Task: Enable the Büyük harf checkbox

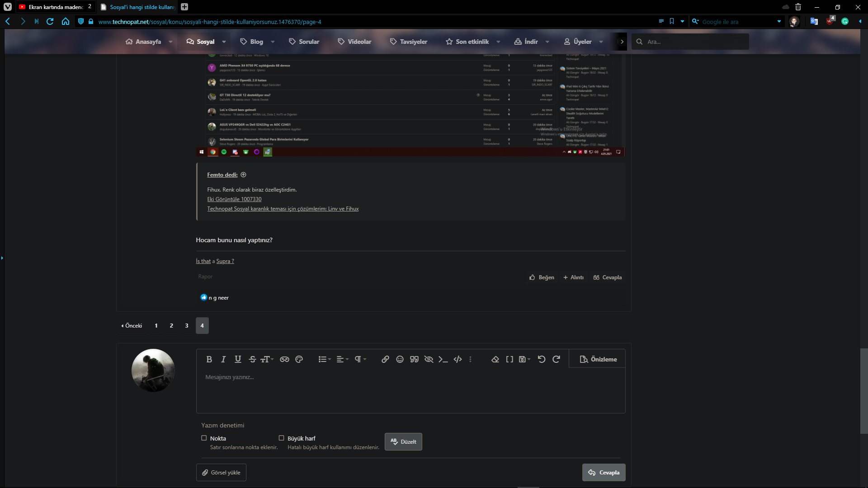Action: 281,438
